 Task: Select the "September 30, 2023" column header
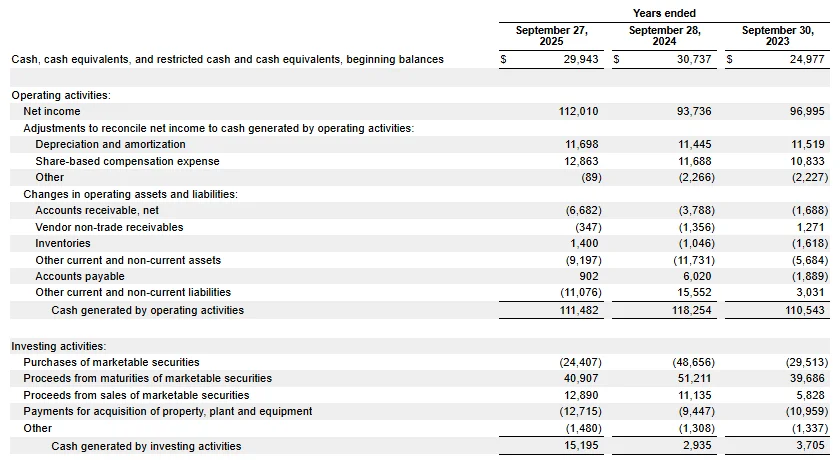pos(777,36)
